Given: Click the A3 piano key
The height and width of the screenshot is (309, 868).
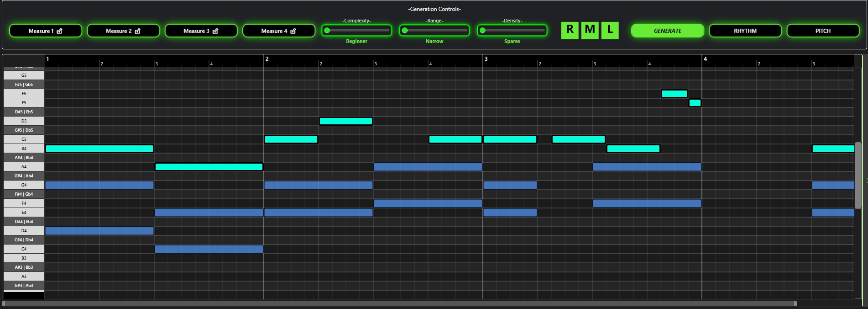Looking at the screenshot, I should [24, 276].
